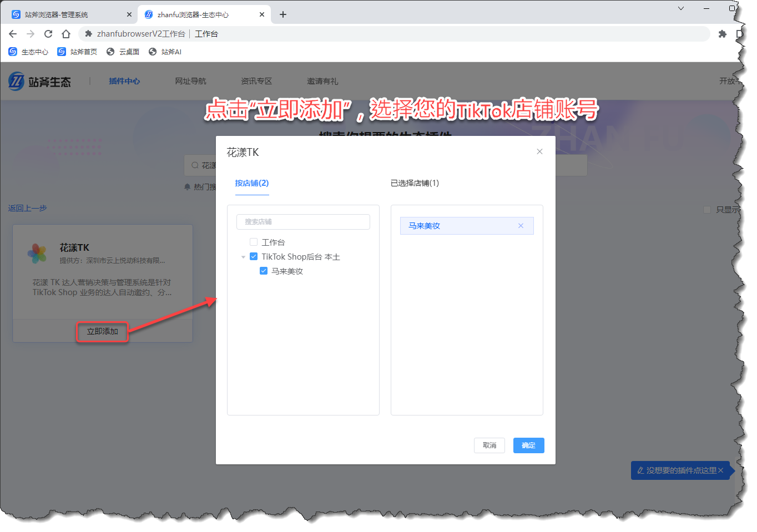
Task: Click the 搜索店铺 search field
Action: click(x=303, y=222)
